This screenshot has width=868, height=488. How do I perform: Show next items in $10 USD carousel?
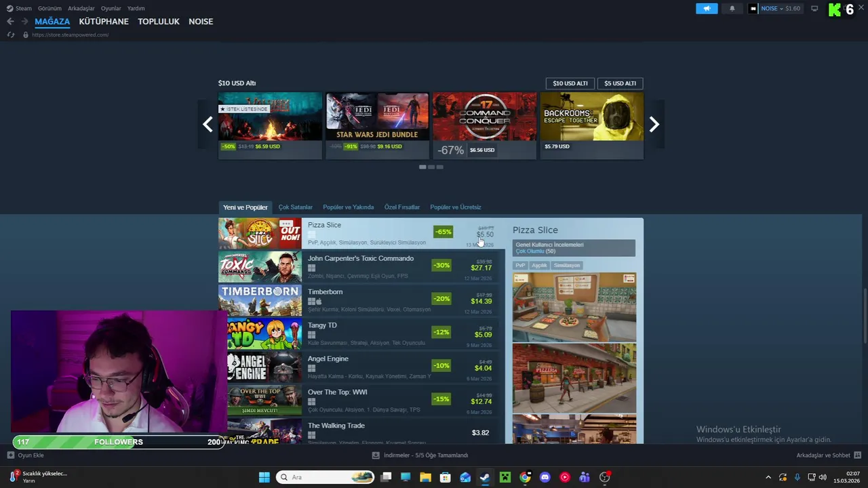click(x=654, y=124)
